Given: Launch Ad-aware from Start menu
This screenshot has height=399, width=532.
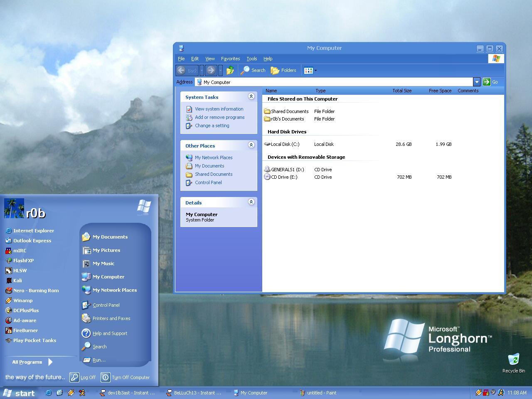Looking at the screenshot, I should coord(21,320).
